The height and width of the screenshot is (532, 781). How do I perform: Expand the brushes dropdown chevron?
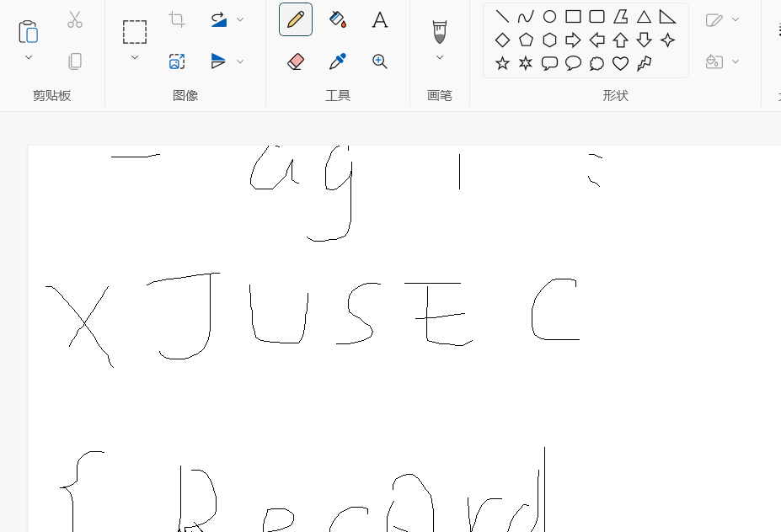[439, 57]
